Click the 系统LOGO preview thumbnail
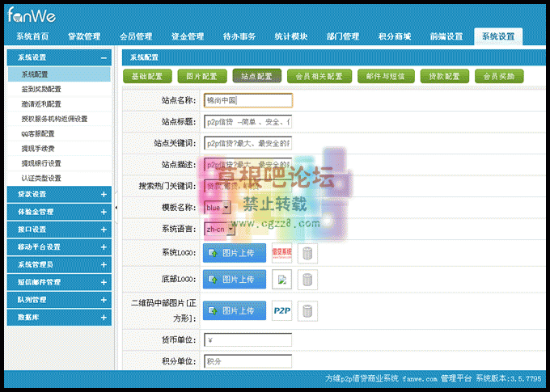Viewport: 550px width, 392px height. point(281,253)
